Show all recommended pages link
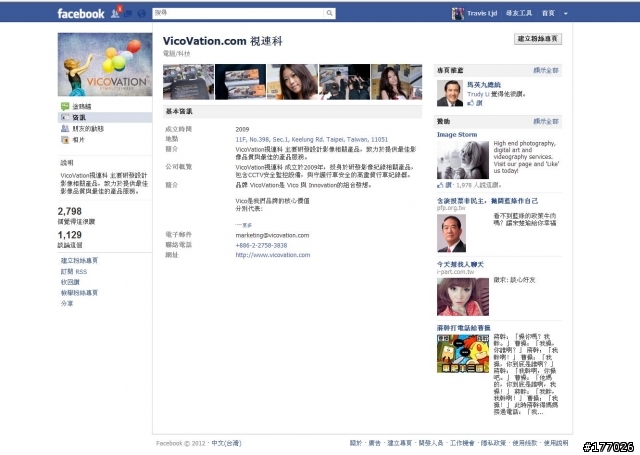 pos(546,70)
